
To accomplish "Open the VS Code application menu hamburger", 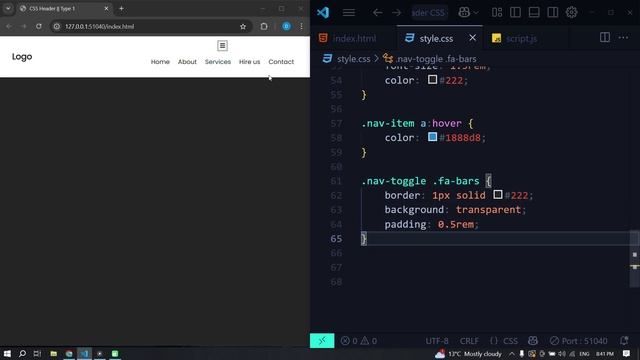I will click(349, 13).
